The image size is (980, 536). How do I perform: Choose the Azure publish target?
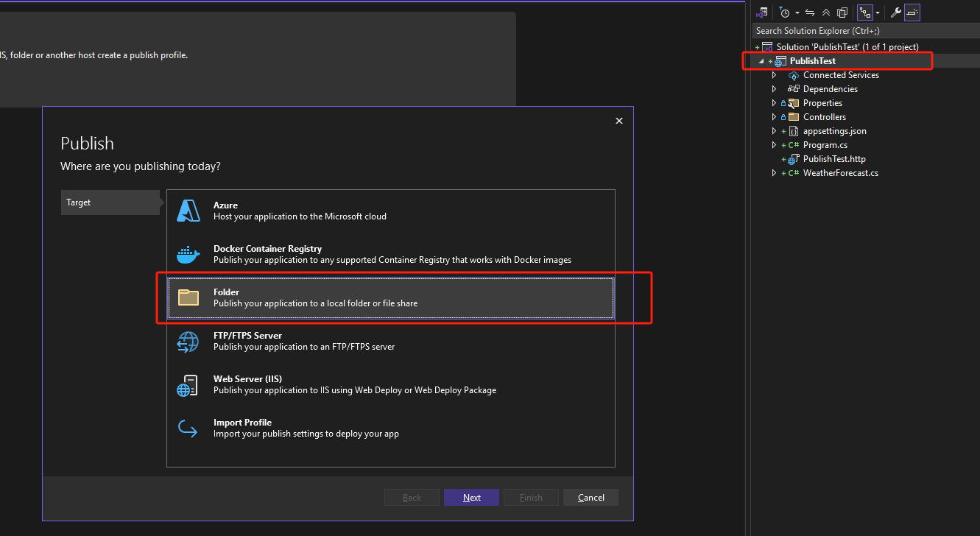coord(391,211)
